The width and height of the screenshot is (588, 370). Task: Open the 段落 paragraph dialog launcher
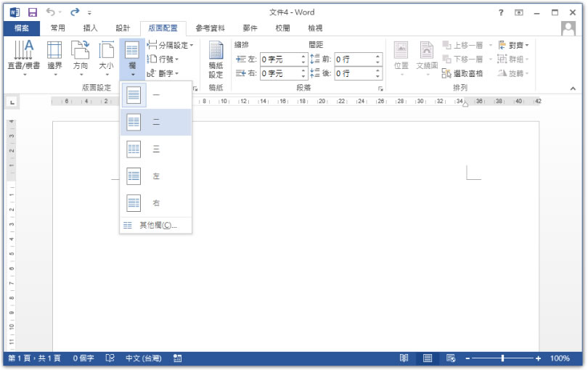coord(380,89)
